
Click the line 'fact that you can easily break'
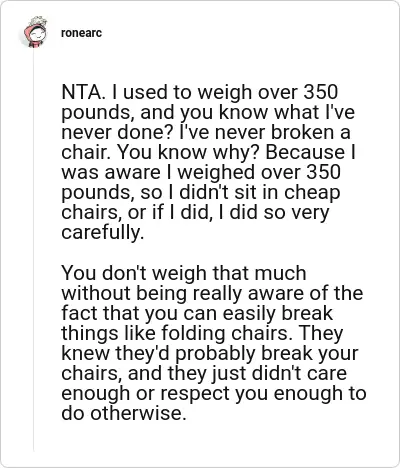[x=197, y=313]
